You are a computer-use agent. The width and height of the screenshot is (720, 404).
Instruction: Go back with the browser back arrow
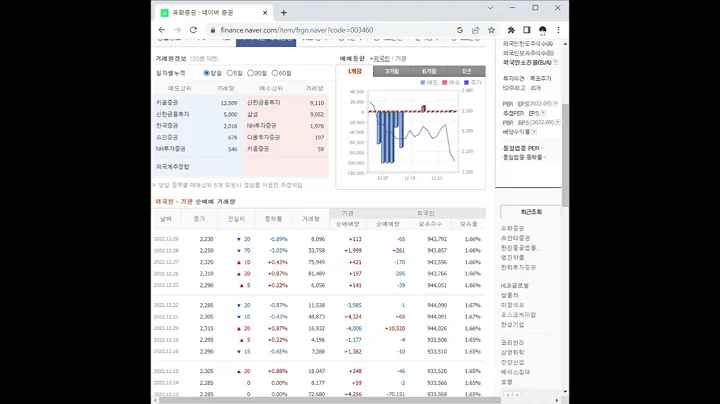click(162, 30)
